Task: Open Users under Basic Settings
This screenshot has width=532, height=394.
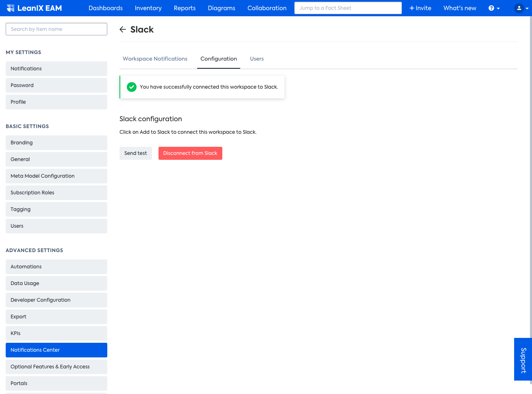Action: [x=56, y=226]
